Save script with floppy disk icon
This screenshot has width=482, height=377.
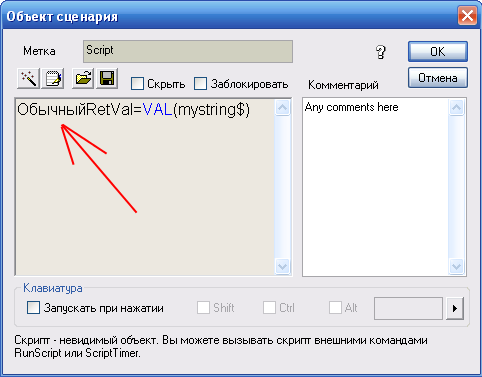pos(107,79)
